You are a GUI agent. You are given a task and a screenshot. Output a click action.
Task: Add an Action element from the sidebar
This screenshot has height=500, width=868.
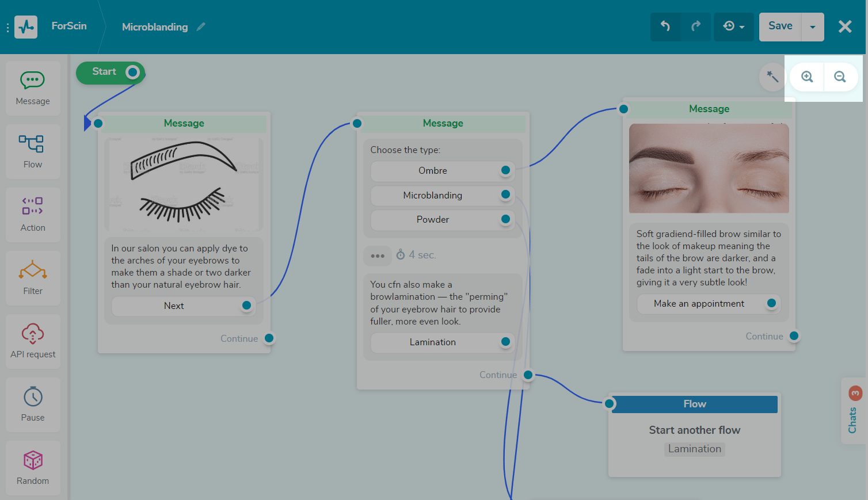tap(33, 215)
